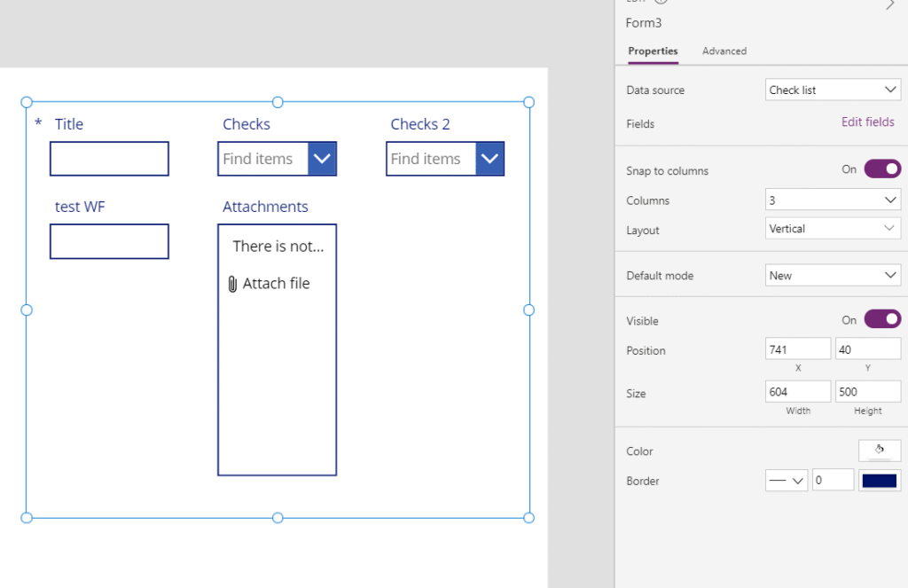Toggle Snap to columns switch
The height and width of the screenshot is (588, 908).
[882, 169]
